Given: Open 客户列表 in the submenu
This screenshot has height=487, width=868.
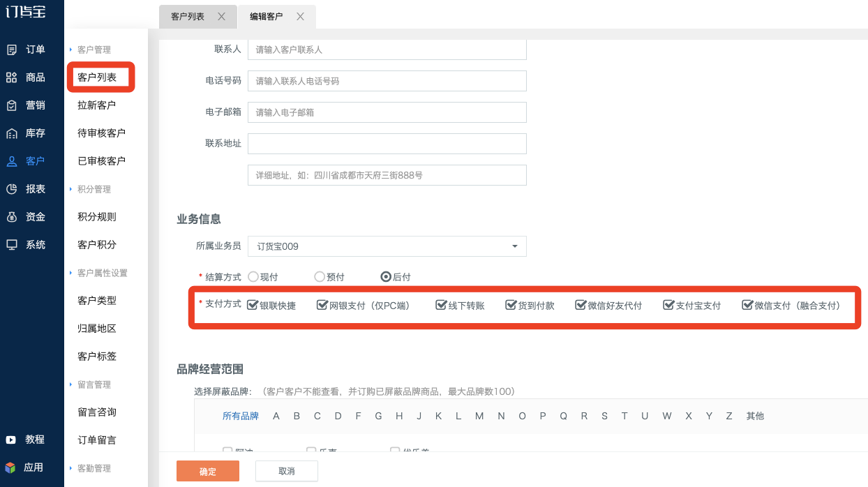Looking at the screenshot, I should 97,77.
